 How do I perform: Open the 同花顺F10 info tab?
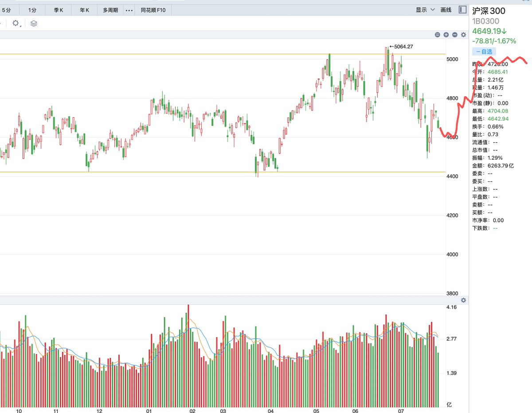click(153, 10)
